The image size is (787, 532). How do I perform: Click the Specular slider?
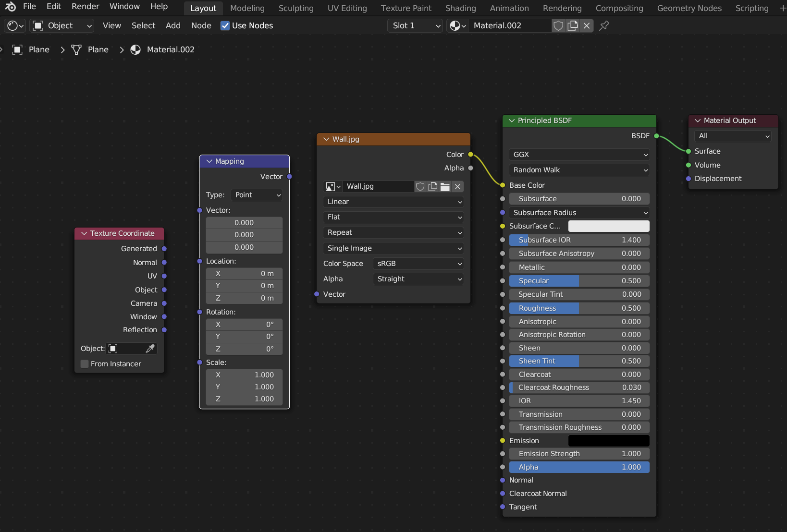click(x=579, y=281)
